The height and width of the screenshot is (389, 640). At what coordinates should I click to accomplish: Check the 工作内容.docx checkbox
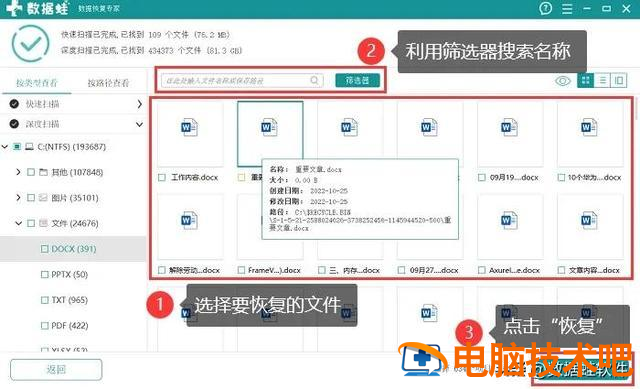162,178
